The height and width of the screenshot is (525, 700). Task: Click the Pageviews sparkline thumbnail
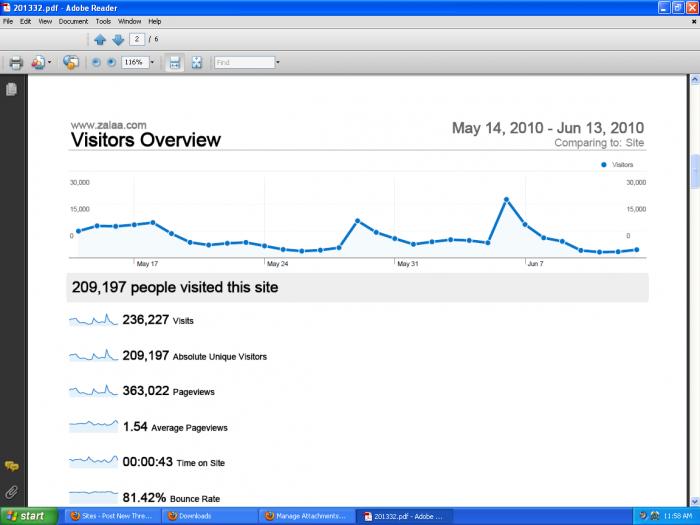click(93, 391)
